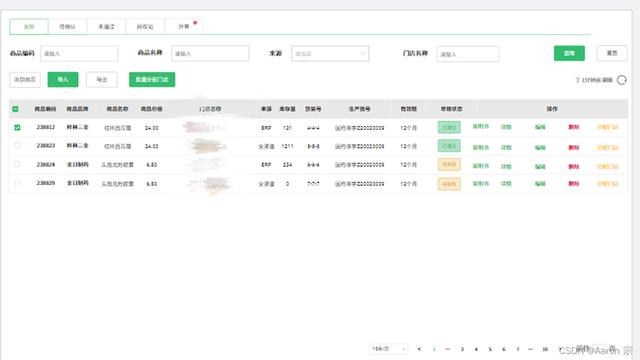The height and width of the screenshot is (360, 640).
Task: Check the checkbox for product 238823
Action: coord(17,146)
